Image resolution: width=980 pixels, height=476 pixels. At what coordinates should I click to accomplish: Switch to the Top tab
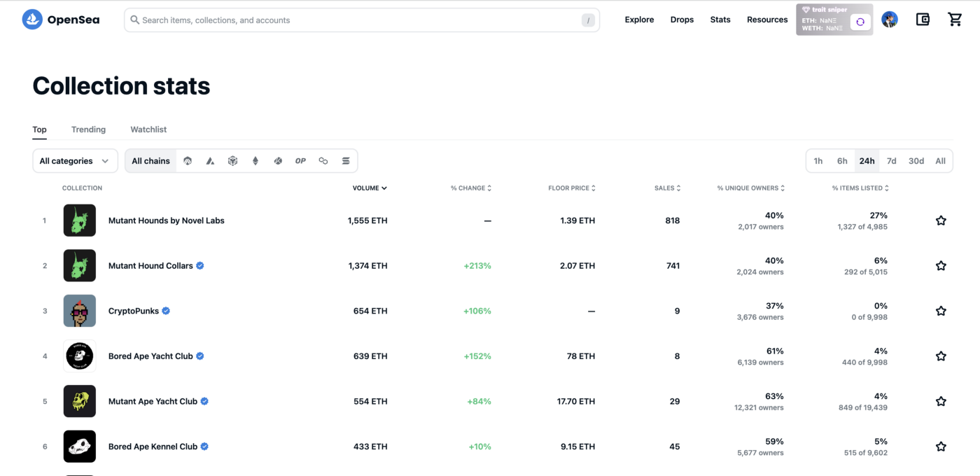tap(39, 129)
